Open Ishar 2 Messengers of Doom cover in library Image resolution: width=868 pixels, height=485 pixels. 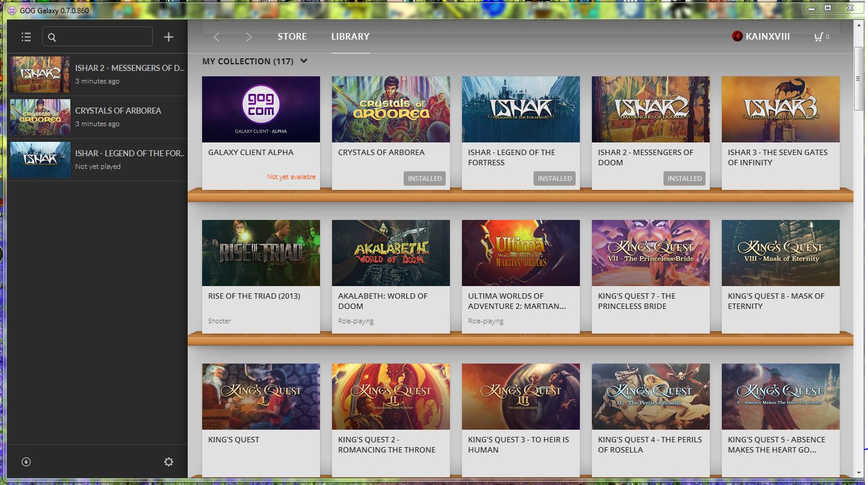point(651,109)
